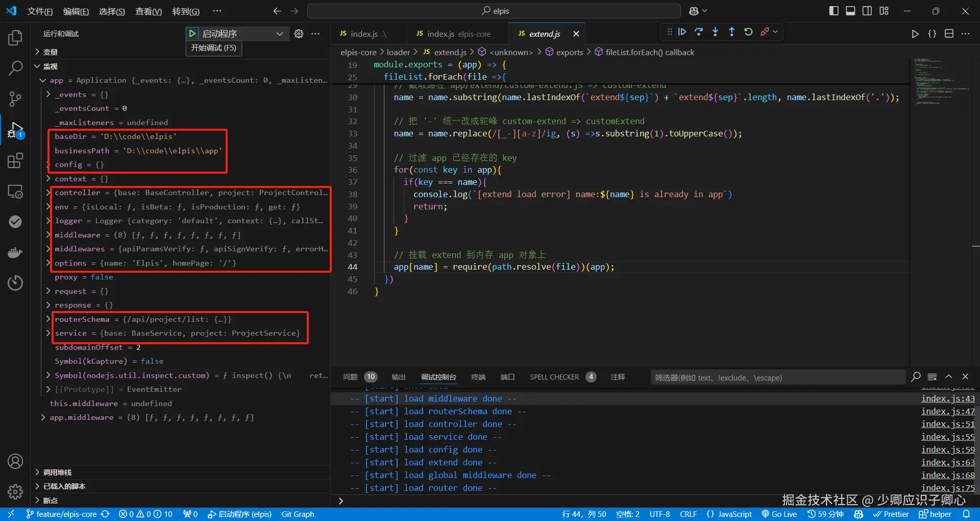980x521 pixels.
Task: Toggle the primary side bar layout button
Action: [x=834, y=11]
